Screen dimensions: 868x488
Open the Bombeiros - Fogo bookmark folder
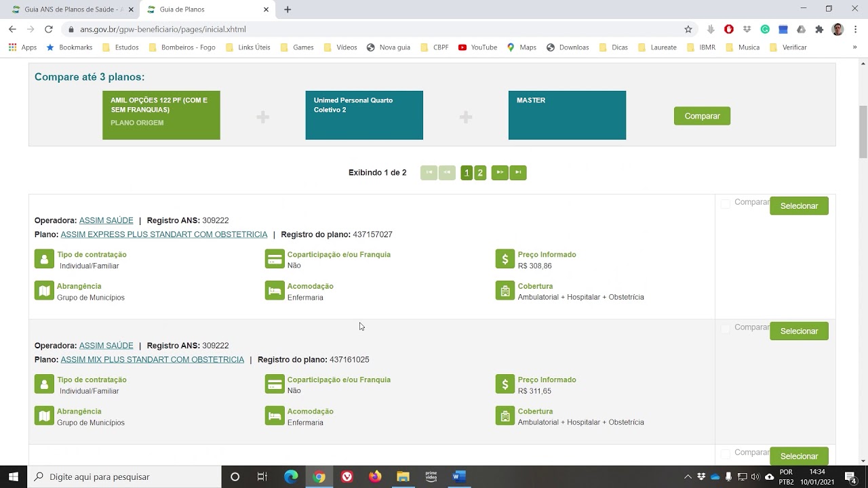(182, 47)
